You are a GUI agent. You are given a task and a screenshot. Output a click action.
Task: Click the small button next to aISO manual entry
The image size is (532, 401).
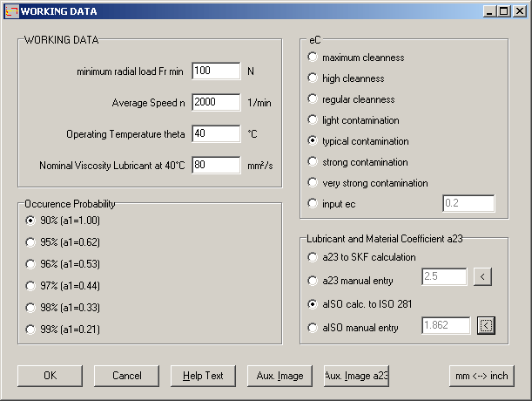(487, 326)
